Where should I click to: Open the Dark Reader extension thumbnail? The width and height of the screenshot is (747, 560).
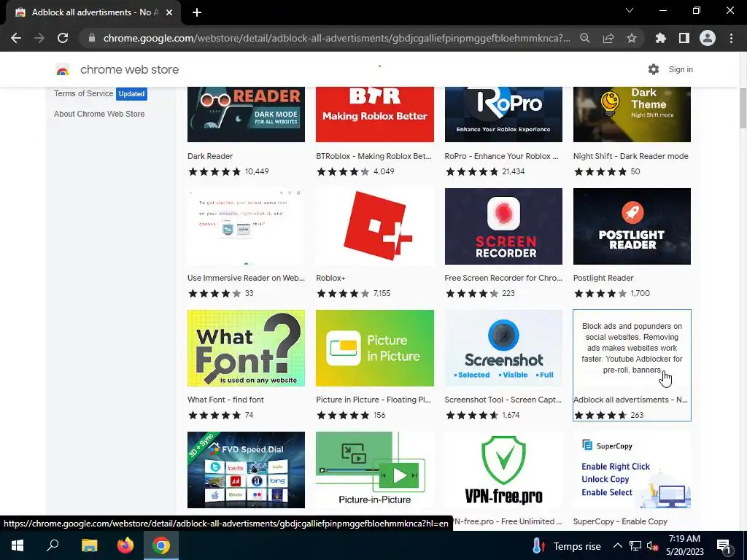(246, 114)
